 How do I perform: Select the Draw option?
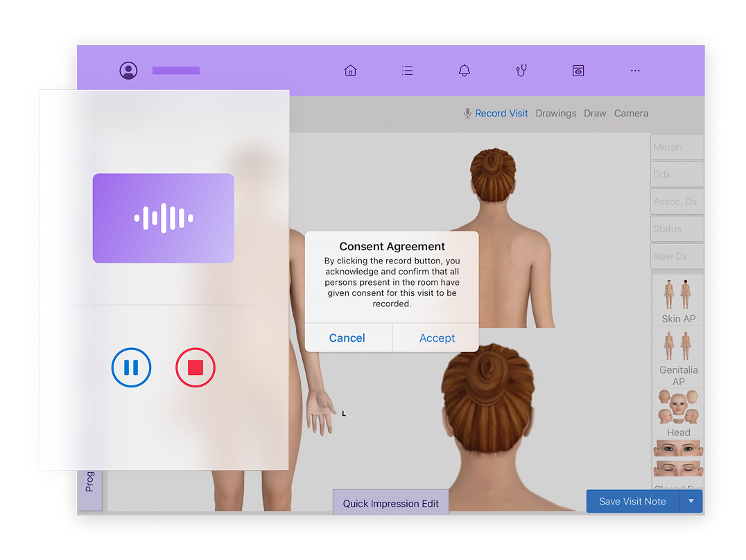(x=595, y=113)
